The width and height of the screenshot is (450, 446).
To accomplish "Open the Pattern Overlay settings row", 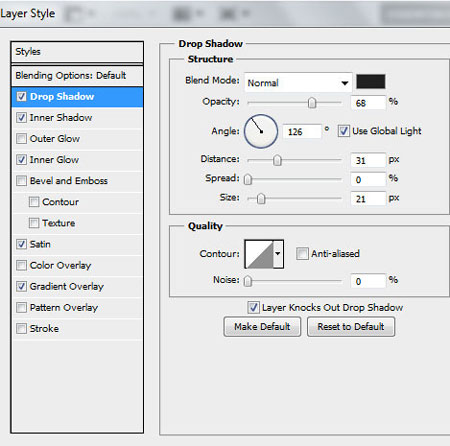I will 77,307.
